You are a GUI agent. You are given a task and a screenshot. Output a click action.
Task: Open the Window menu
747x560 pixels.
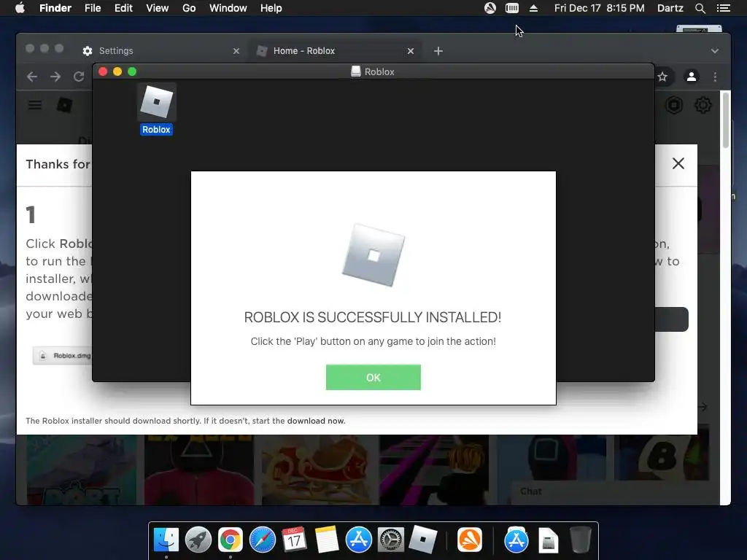coord(228,8)
